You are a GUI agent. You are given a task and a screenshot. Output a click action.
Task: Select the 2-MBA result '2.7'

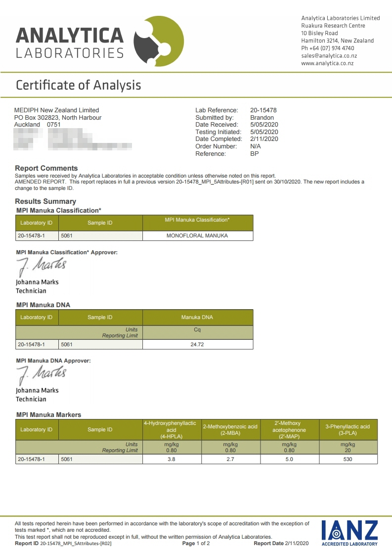pos(231,459)
